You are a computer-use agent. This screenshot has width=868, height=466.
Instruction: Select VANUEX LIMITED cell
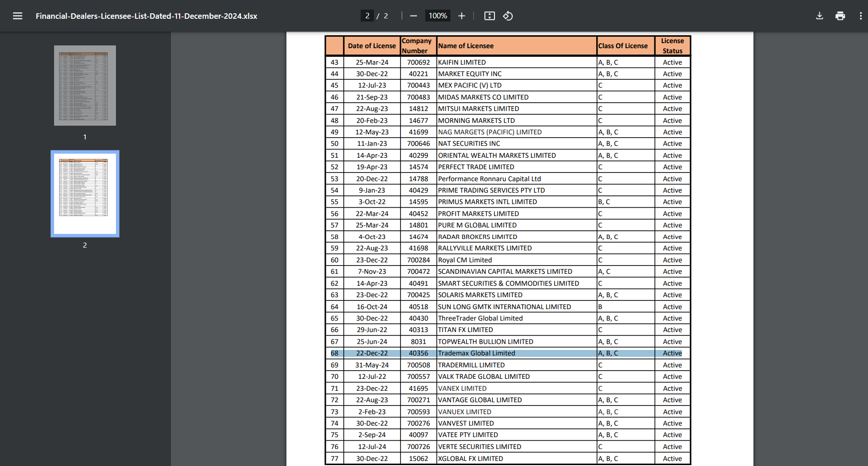pyautogui.click(x=516, y=412)
